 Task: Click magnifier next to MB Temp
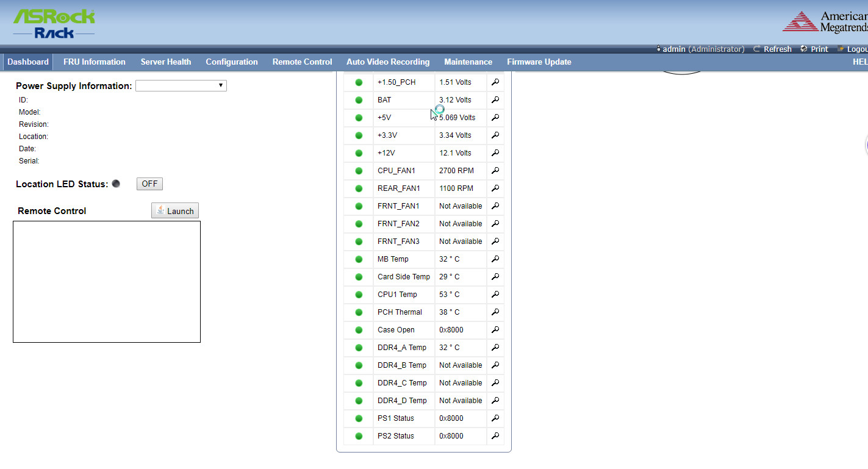pyautogui.click(x=495, y=259)
